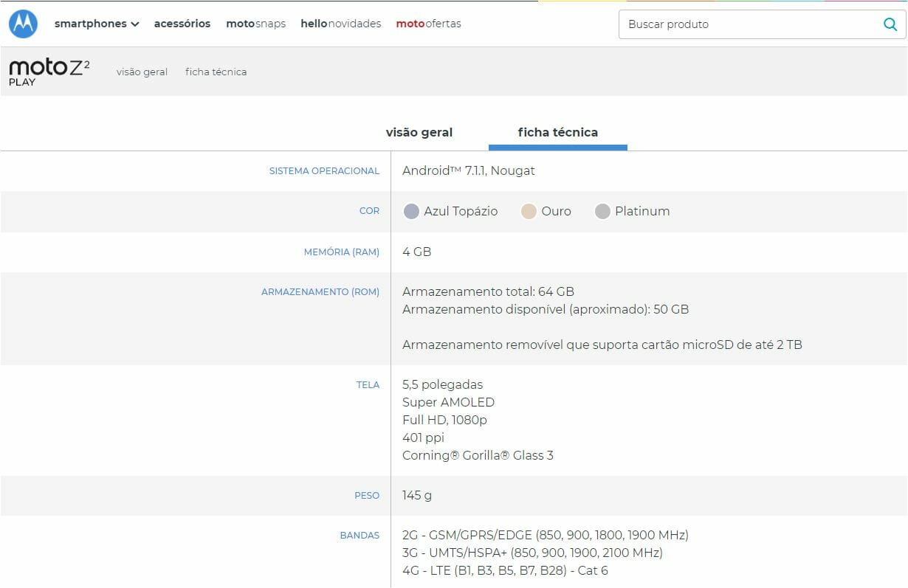Click the MEMÓRIA (RAM) label
The image size is (908, 588).
[x=342, y=252]
